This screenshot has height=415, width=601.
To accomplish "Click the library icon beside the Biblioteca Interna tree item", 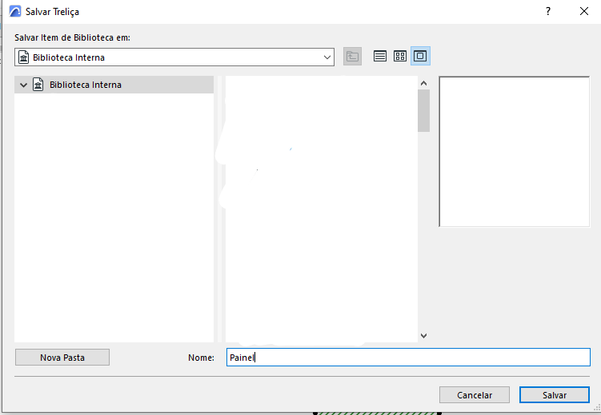I will coord(38,84).
